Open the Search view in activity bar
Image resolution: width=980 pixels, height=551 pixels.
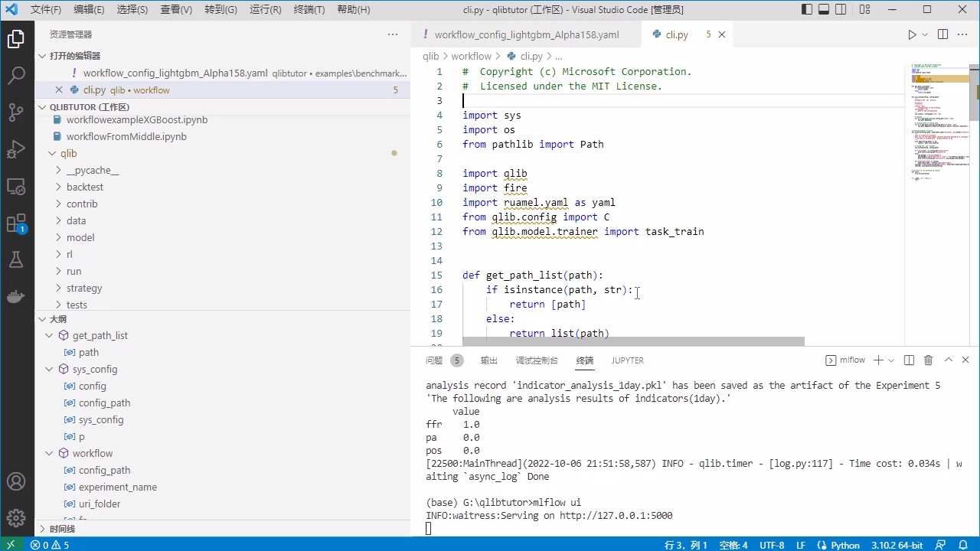(16, 75)
